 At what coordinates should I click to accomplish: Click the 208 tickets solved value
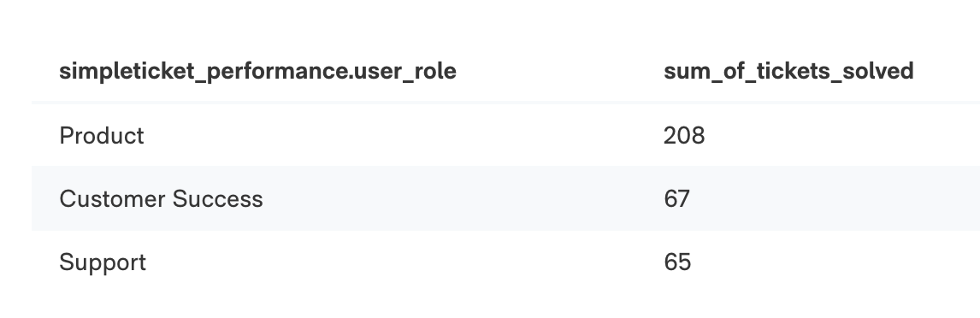pyautogui.click(x=684, y=136)
